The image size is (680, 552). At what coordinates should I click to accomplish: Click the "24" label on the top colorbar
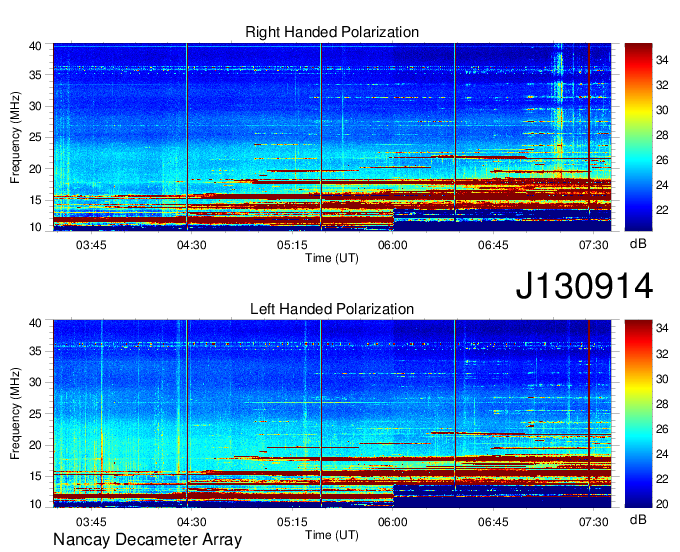point(662,185)
